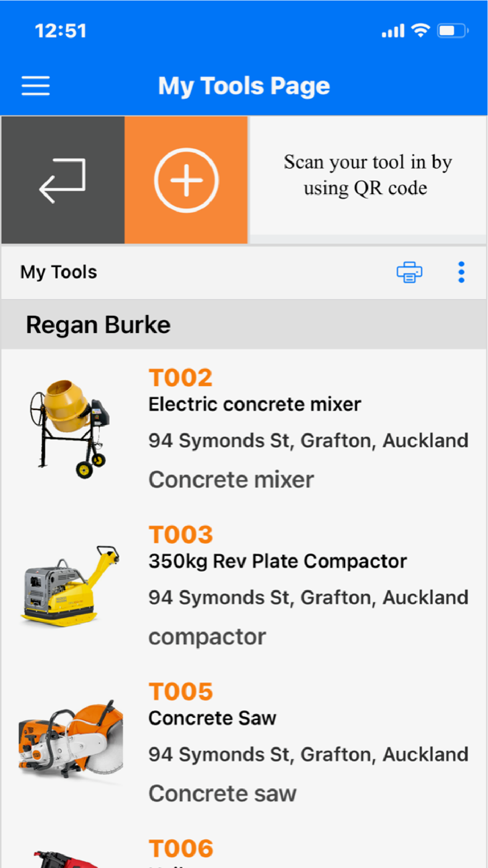Select tool ID T005
The width and height of the screenshot is (488, 868).
181,692
